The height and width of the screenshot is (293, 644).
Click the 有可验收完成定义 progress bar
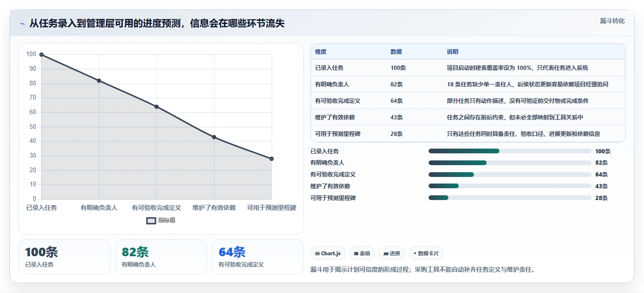tap(510, 175)
